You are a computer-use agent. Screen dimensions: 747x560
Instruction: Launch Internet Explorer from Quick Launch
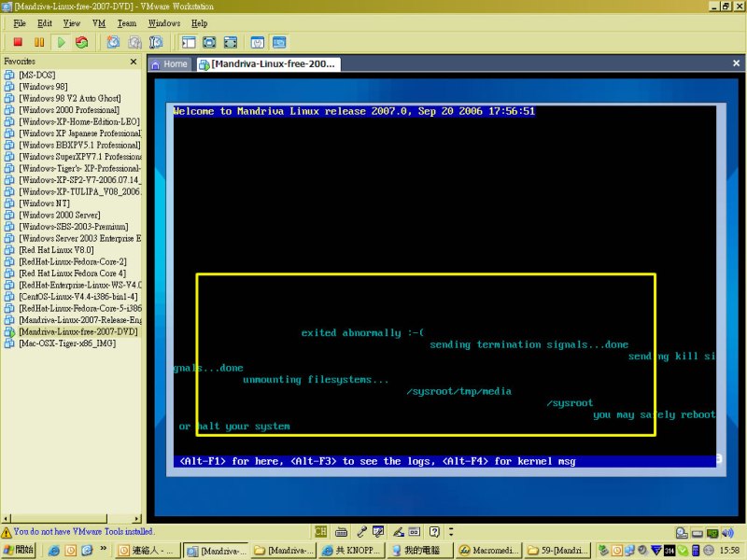[54, 551]
